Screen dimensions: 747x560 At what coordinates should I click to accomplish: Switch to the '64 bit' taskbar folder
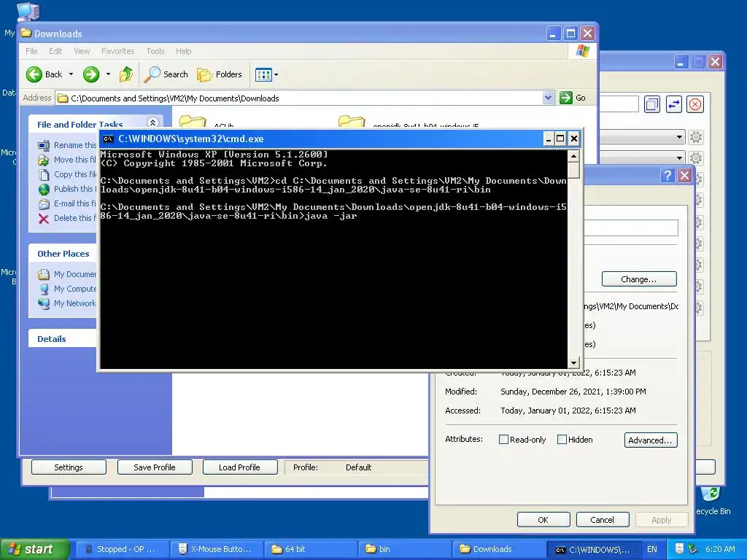[311, 549]
